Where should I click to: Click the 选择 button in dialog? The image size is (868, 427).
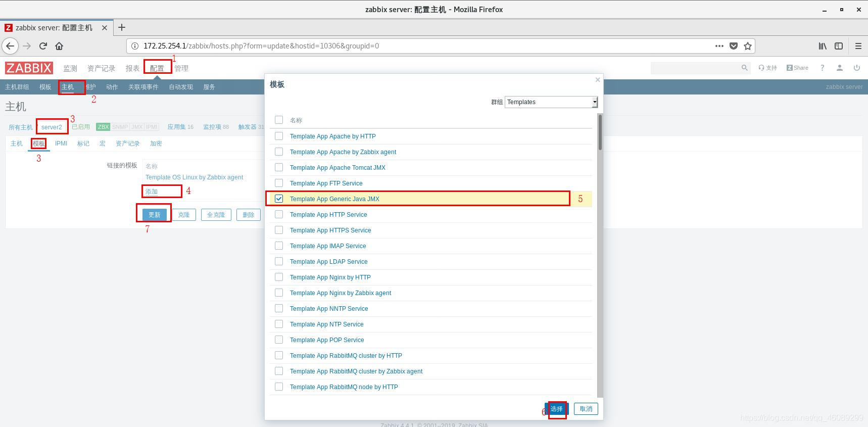point(556,409)
